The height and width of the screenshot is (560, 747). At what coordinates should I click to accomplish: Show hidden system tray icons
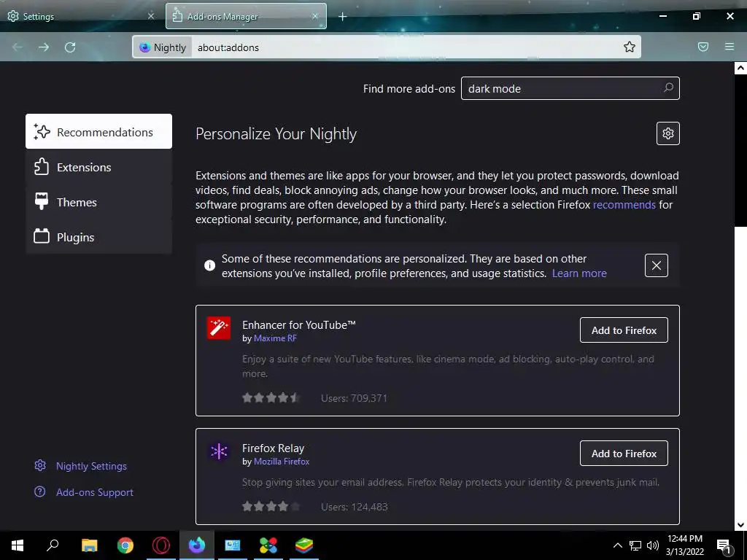(x=617, y=545)
